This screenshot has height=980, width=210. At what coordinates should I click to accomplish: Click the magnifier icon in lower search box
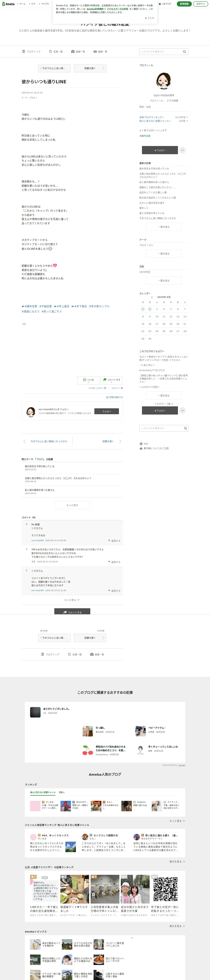pyautogui.click(x=185, y=428)
